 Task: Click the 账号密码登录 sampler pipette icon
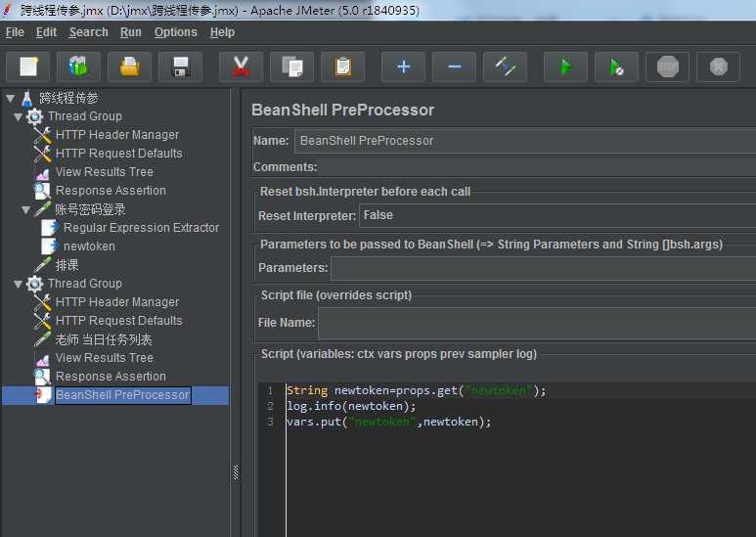[43, 209]
